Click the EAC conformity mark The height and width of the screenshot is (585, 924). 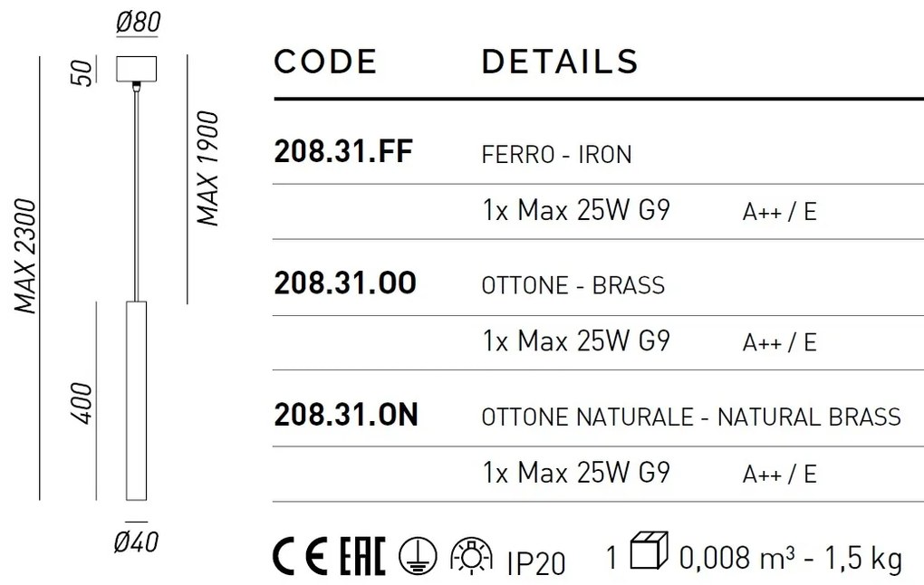coord(363,557)
